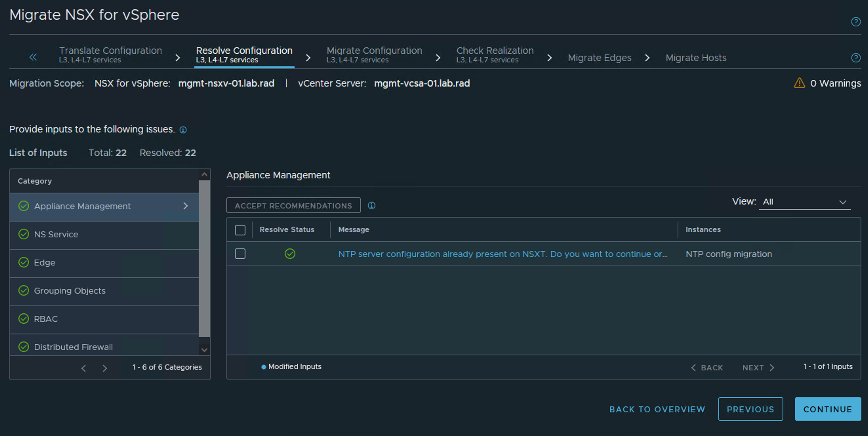This screenshot has height=436, width=868.
Task: Open Translate Configuration step
Action: (110, 54)
